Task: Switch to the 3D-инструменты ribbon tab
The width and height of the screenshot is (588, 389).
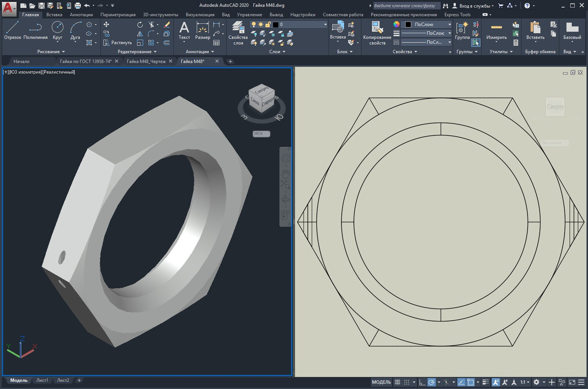Action: [160, 15]
